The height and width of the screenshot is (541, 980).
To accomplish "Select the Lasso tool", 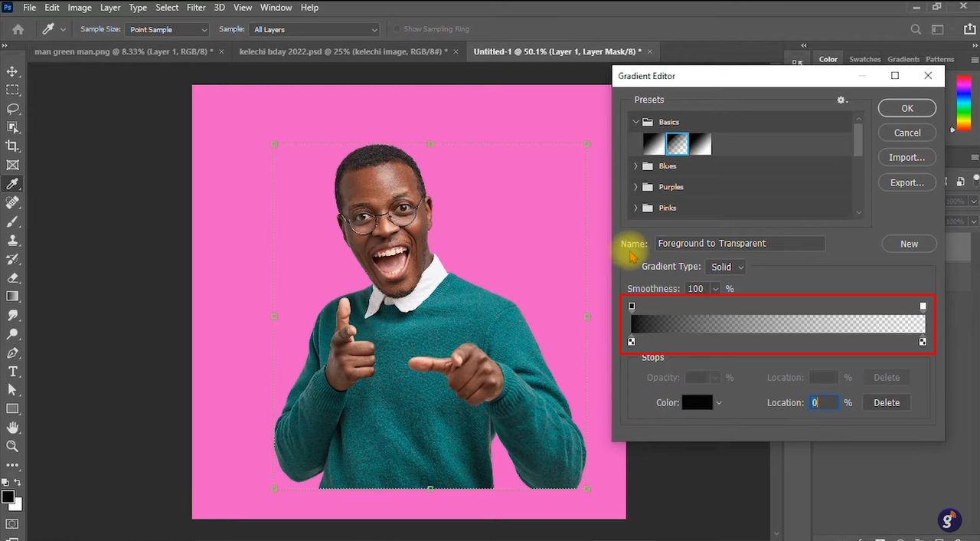I will click(12, 109).
